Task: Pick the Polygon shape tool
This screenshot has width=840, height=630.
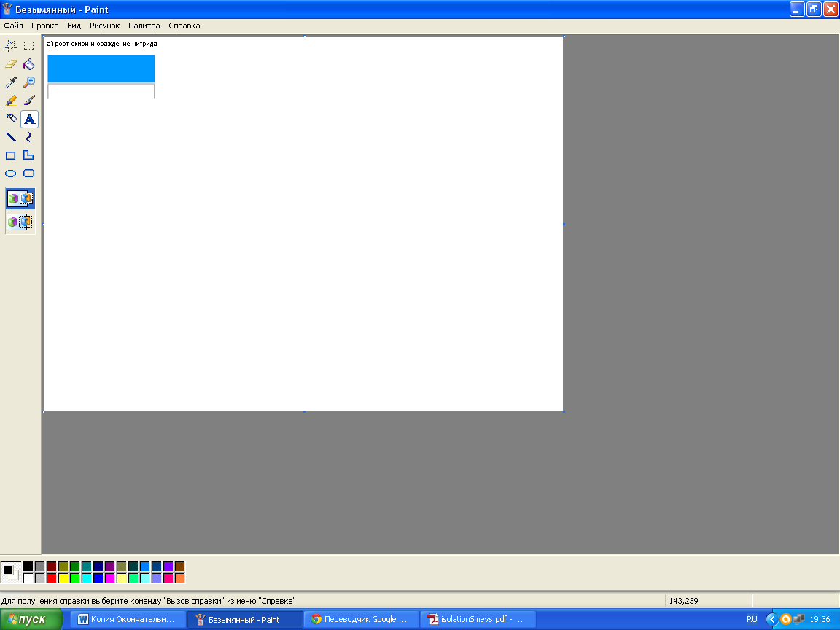Action: click(29, 155)
